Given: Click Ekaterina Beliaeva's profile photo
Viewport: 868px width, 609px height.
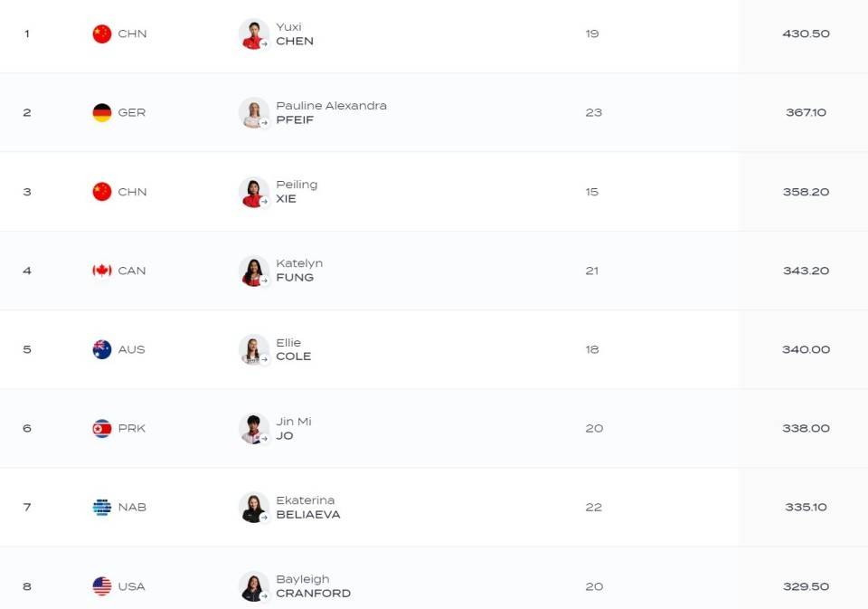Looking at the screenshot, I should tap(253, 508).
